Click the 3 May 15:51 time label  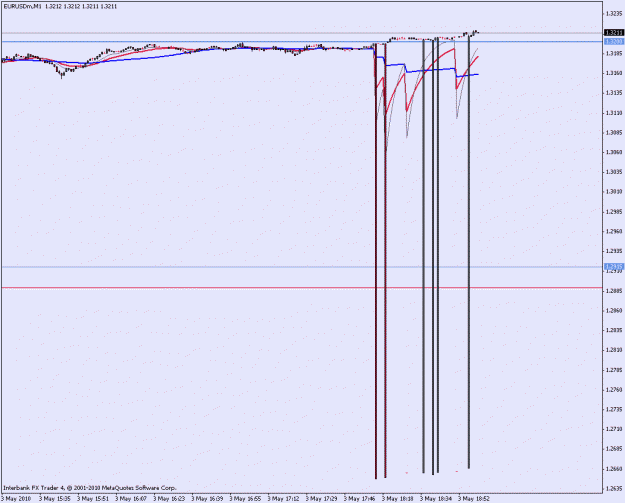pyautogui.click(x=92, y=498)
